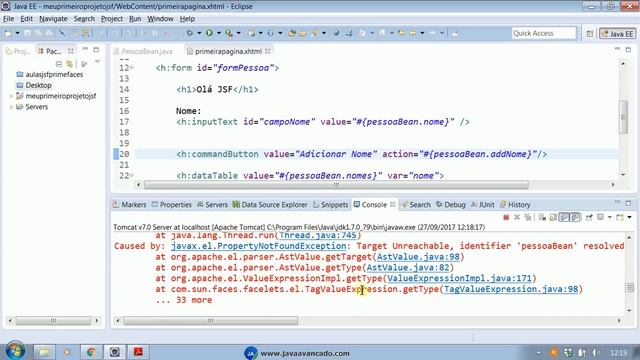Open the Data Source Explorer tab

pos(270,204)
